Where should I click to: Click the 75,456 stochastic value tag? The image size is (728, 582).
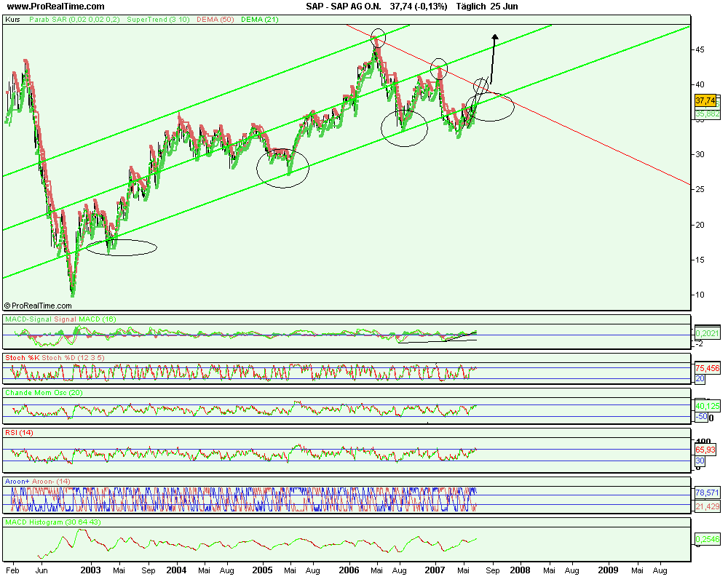tap(708, 368)
